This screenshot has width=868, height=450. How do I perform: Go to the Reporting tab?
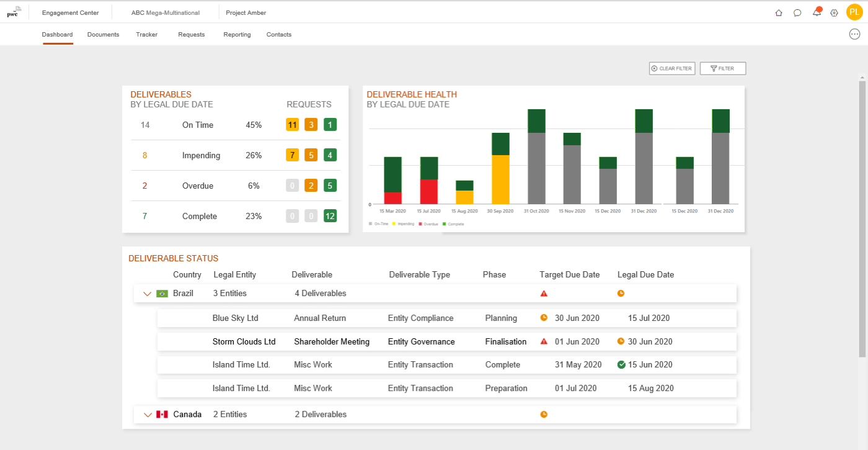click(237, 35)
